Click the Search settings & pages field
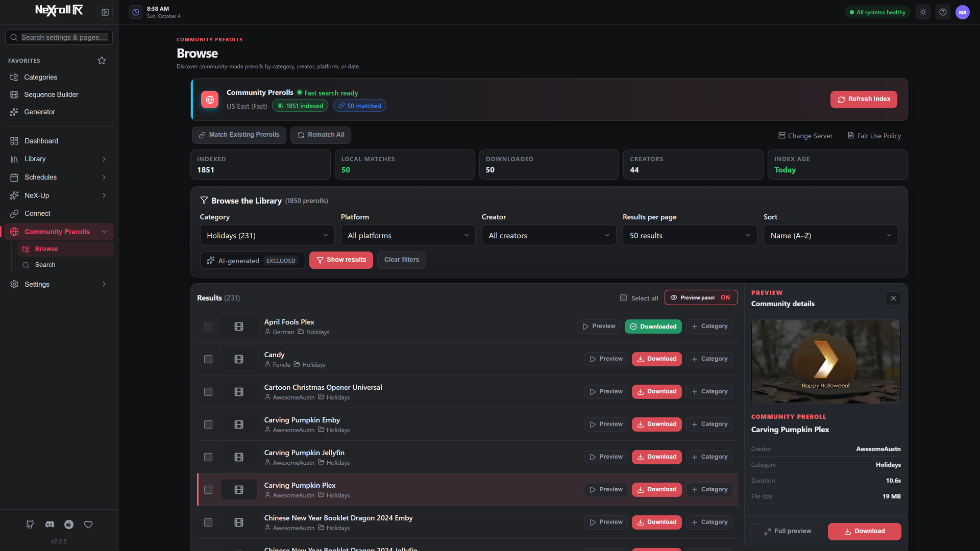The width and height of the screenshot is (980, 551). [x=59, y=37]
